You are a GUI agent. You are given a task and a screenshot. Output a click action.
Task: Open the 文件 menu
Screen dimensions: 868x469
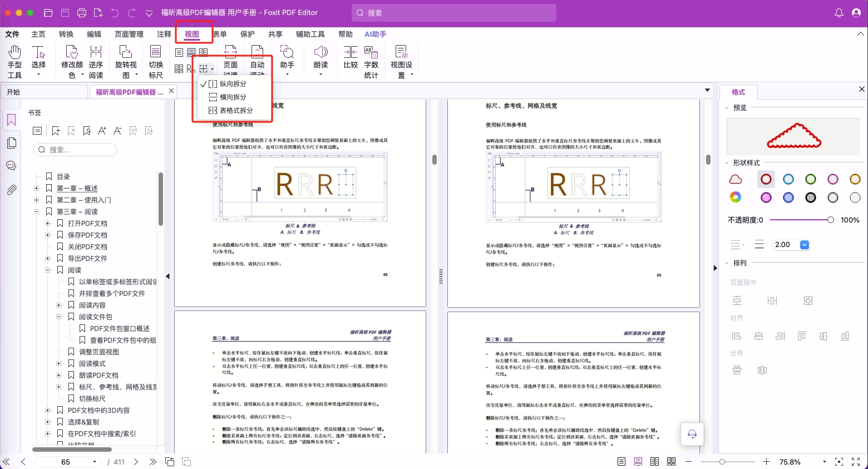(12, 34)
